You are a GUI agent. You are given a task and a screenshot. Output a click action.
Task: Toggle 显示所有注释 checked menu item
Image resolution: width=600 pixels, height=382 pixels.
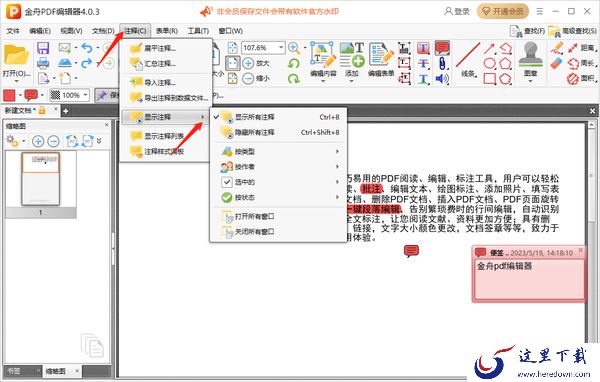278,117
